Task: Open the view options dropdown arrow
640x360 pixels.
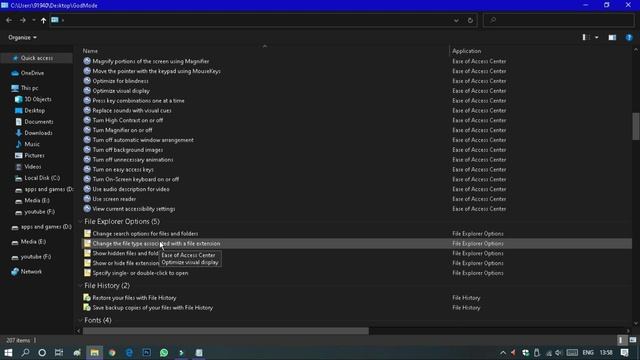Action: tap(597, 38)
